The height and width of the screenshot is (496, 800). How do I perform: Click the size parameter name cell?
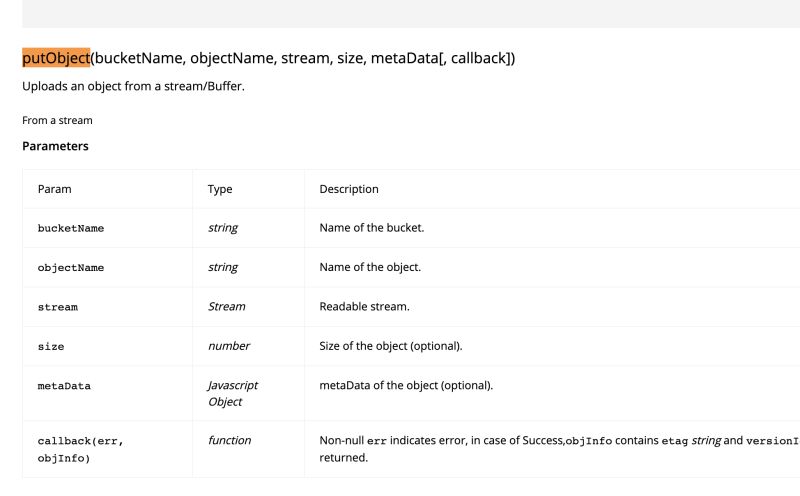pyautogui.click(x=51, y=347)
